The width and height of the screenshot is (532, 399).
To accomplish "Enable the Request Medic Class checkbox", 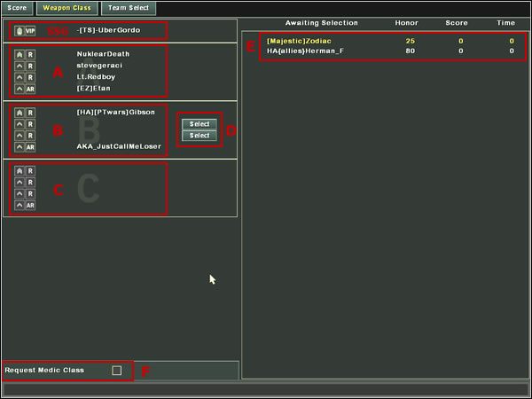I will (116, 370).
